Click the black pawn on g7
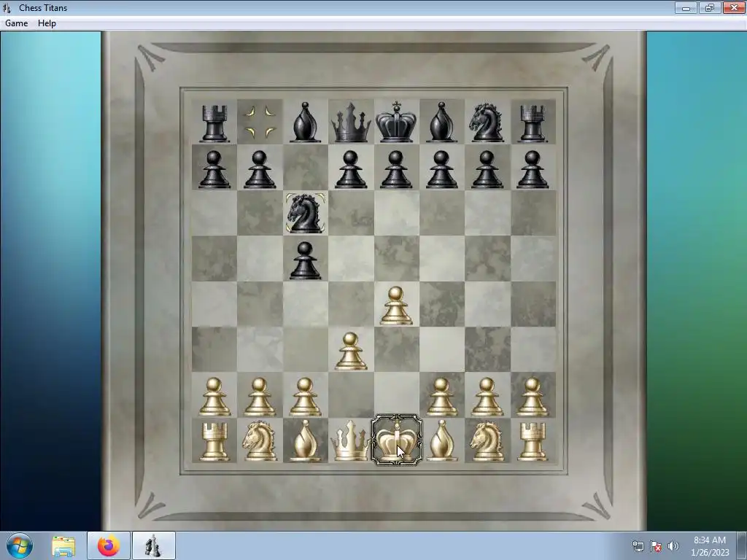 487,169
